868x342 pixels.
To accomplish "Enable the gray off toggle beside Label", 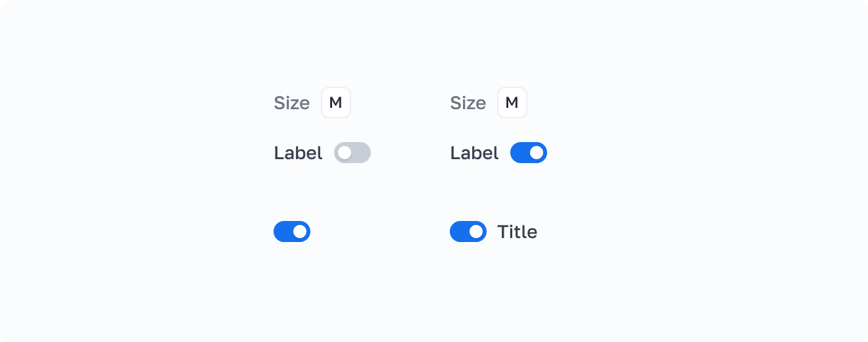I will pos(352,153).
